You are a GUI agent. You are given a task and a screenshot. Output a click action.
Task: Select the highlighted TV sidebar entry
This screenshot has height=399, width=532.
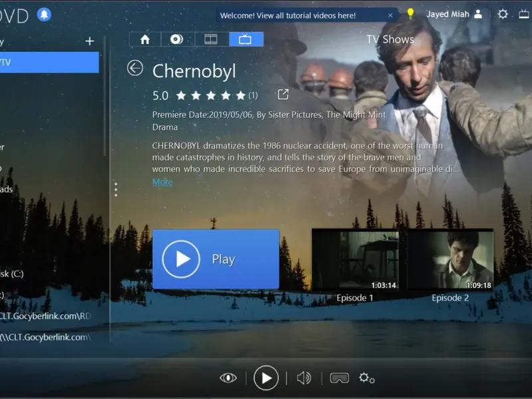point(49,63)
